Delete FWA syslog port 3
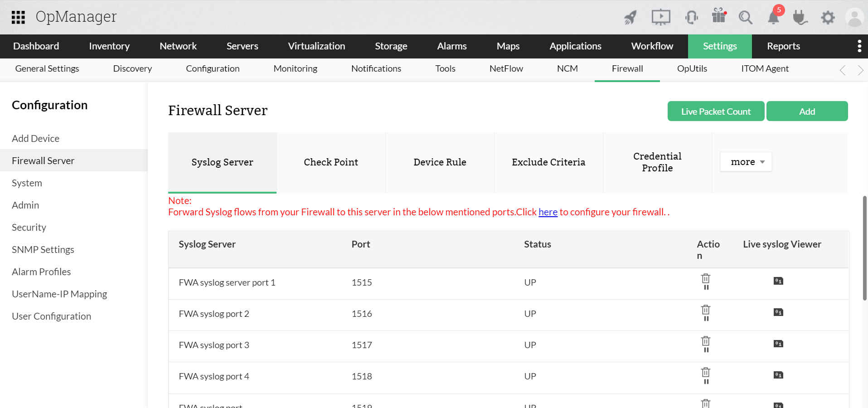868x408 pixels. [706, 340]
